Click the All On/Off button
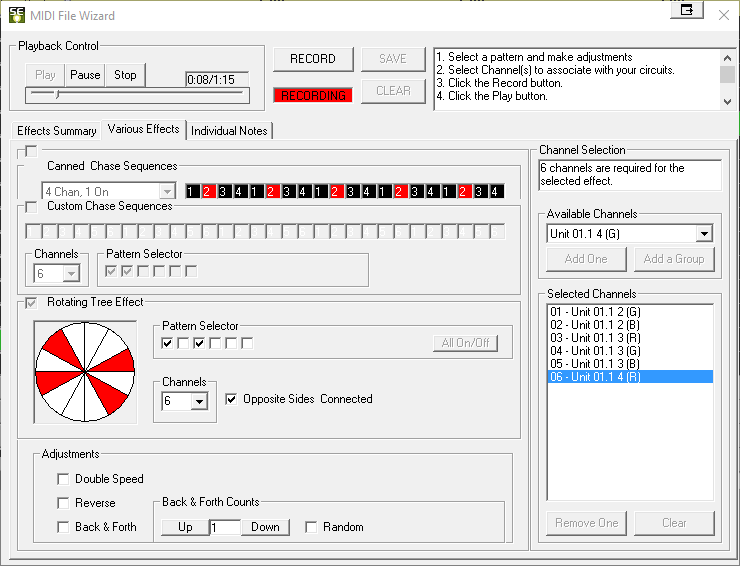Image resolution: width=740 pixels, height=566 pixels. [x=465, y=343]
